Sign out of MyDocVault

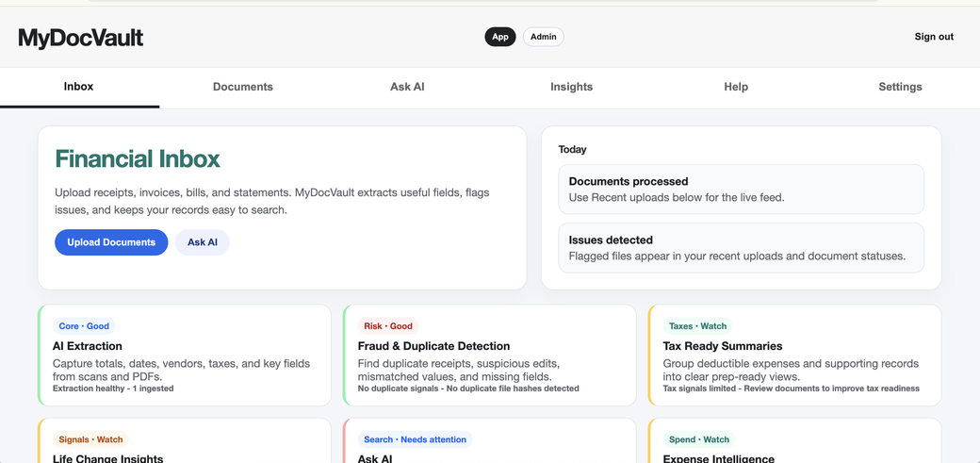click(x=934, y=37)
